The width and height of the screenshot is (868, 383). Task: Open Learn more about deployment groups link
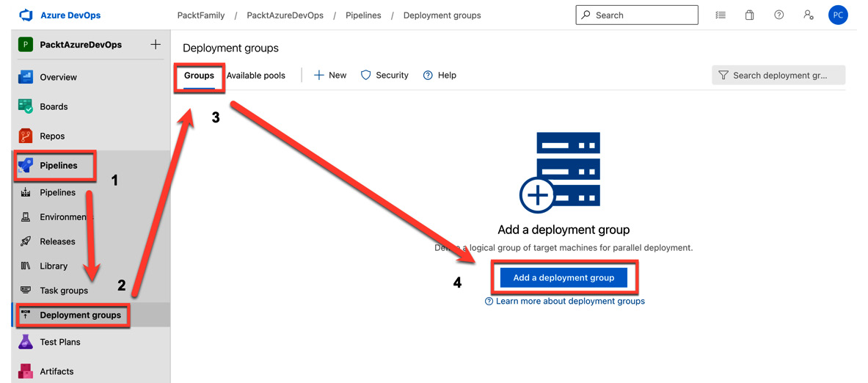[570, 301]
